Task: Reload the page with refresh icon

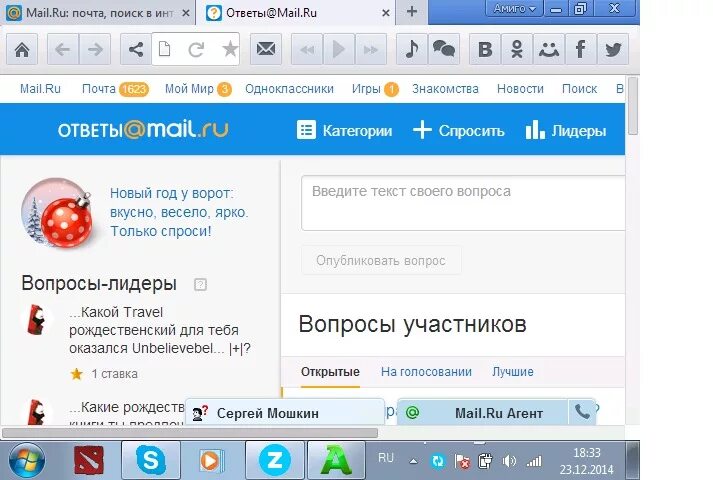Action: pos(196,49)
